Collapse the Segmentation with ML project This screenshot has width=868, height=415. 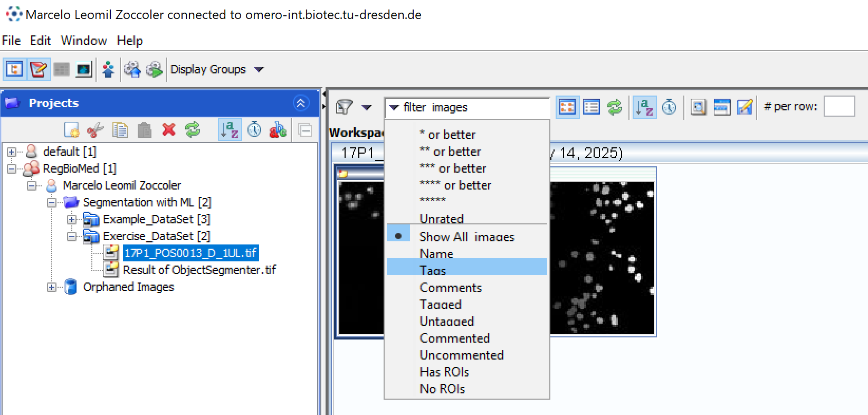point(52,203)
